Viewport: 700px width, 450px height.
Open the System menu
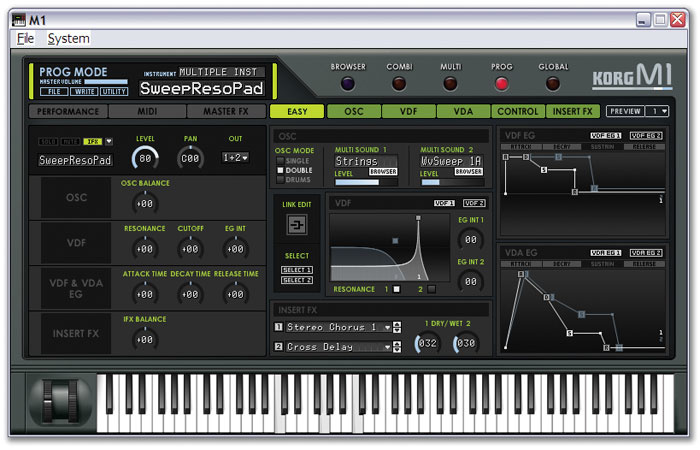point(68,38)
